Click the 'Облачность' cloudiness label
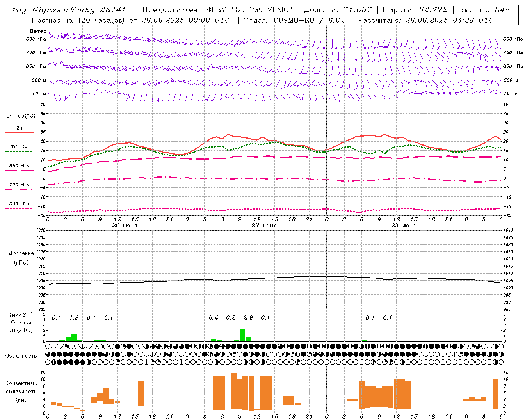Image resolution: width=525 pixels, height=420 pixels. [x=21, y=356]
